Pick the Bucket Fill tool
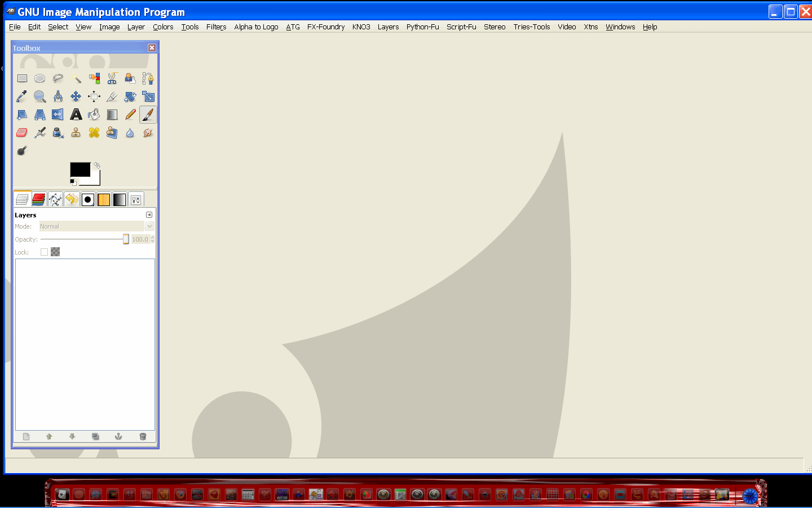This screenshot has height=508, width=812. click(94, 115)
